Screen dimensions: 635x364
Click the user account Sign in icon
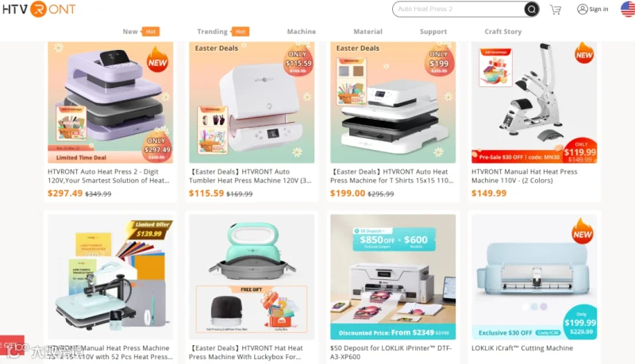[x=583, y=10]
